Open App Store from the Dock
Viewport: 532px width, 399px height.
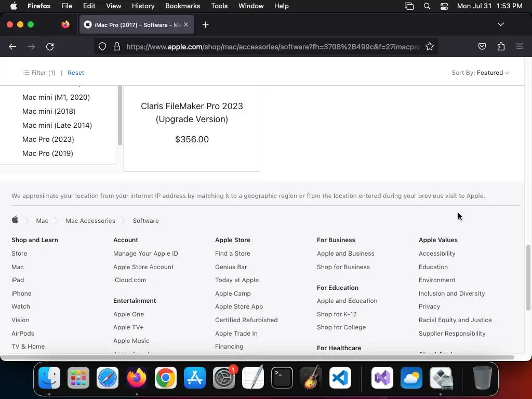click(x=195, y=378)
